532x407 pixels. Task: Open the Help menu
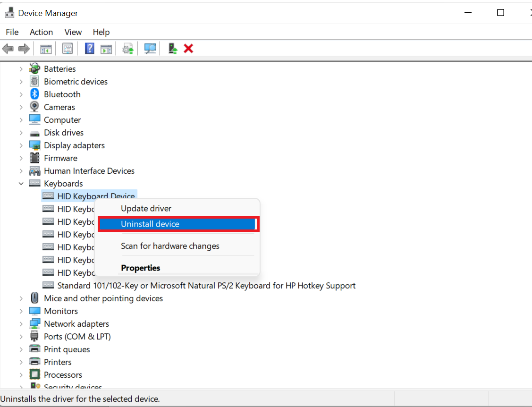[x=101, y=32]
